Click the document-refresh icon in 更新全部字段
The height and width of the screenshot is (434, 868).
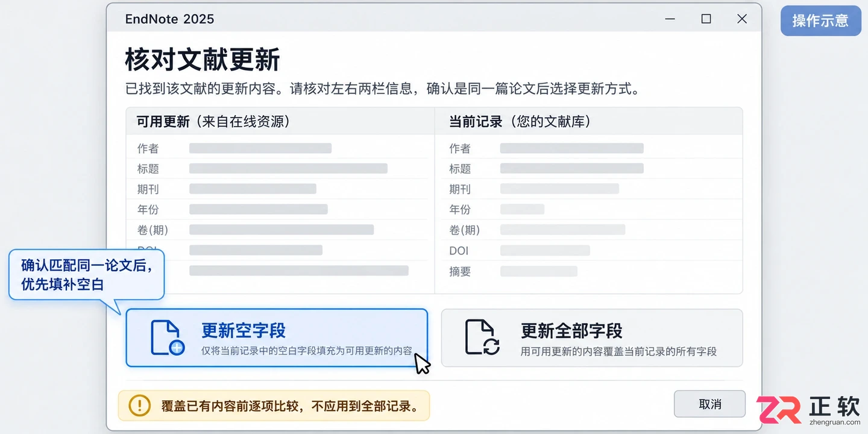coord(482,338)
